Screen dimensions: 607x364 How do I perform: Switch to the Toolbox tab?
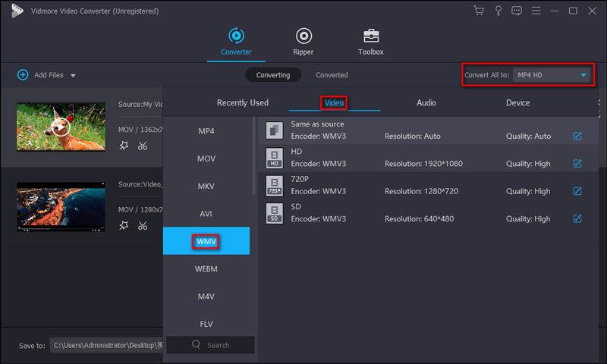[x=371, y=42]
